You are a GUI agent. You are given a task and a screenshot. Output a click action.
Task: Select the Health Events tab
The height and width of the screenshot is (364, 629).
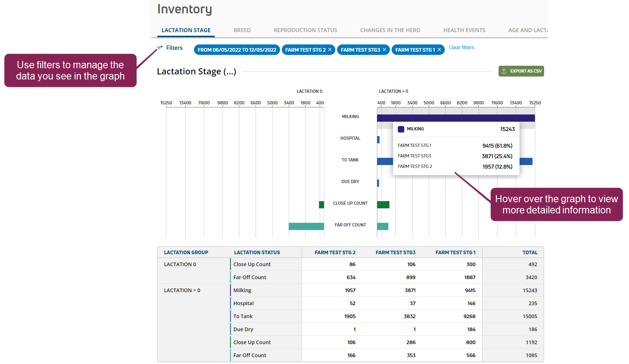point(464,30)
